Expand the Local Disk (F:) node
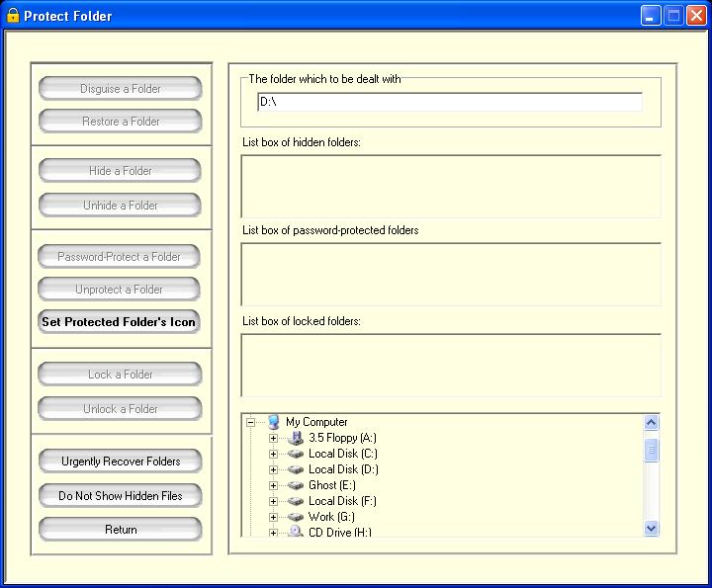 point(273,502)
